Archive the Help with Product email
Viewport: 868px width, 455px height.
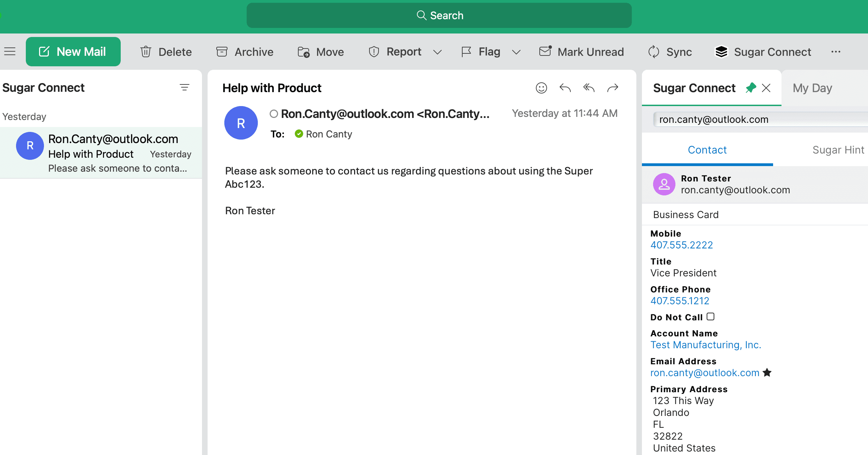(244, 51)
